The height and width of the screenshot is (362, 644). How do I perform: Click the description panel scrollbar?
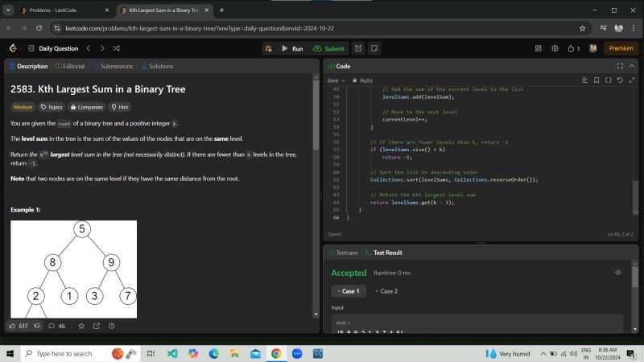point(316,115)
